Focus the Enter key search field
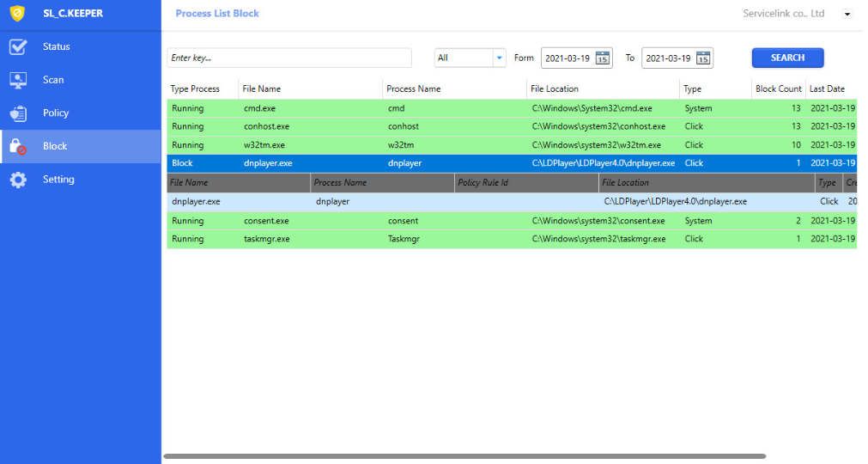 tap(289, 58)
